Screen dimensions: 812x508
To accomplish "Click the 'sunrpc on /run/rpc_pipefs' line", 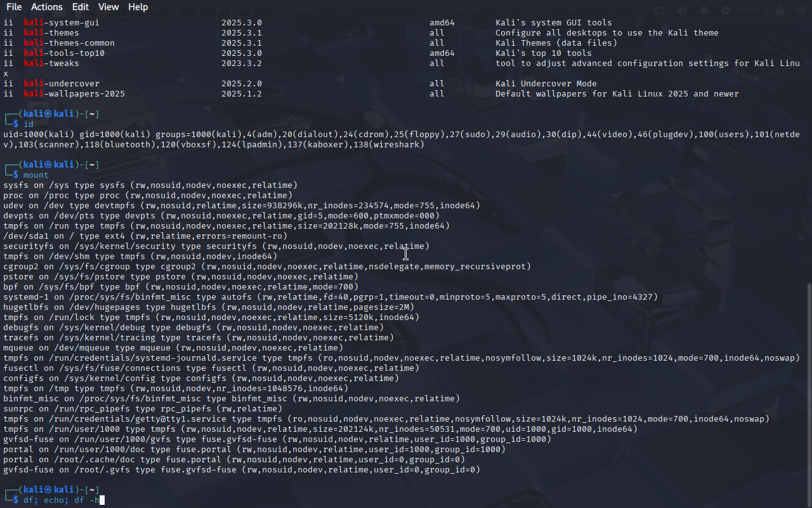I will 143,409.
